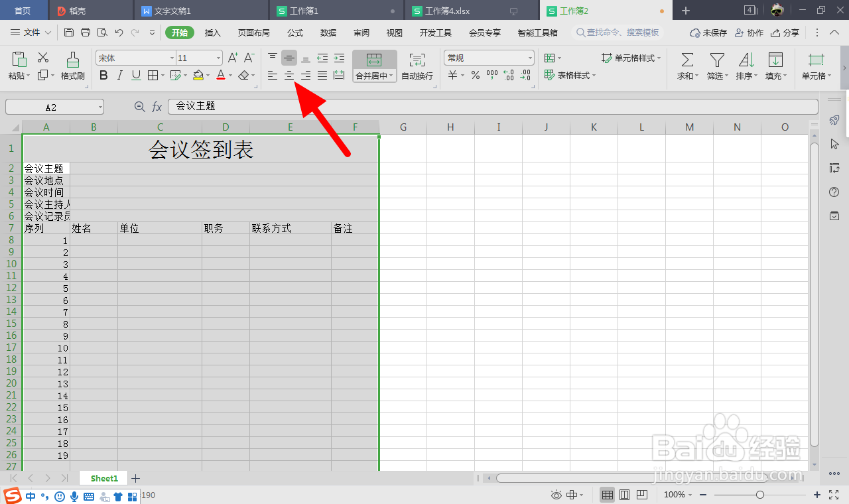Click the decrease indent icon
The image size is (849, 504).
click(x=322, y=58)
